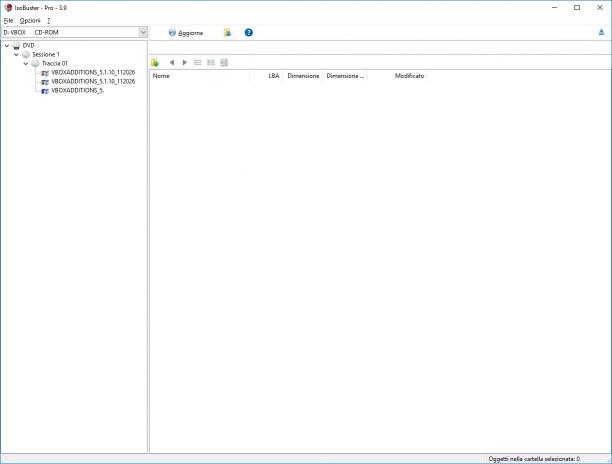Open the blue help question-mark icon
This screenshot has height=464, width=612.
(x=249, y=33)
